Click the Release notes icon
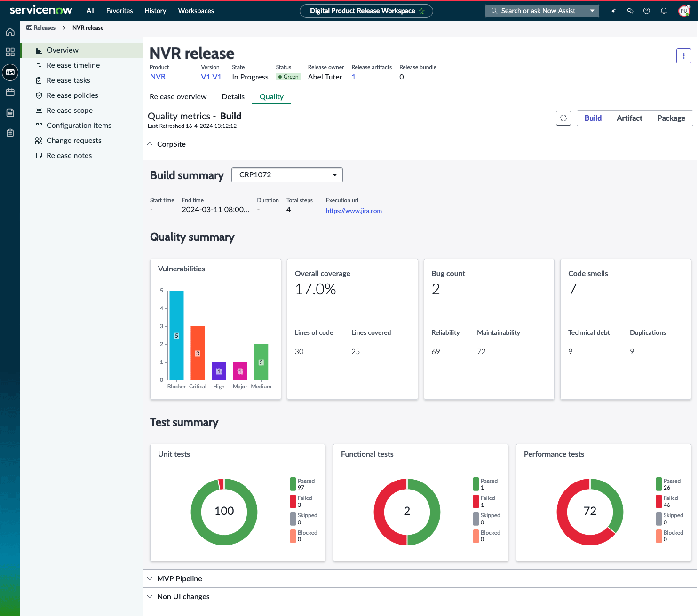 (x=39, y=156)
